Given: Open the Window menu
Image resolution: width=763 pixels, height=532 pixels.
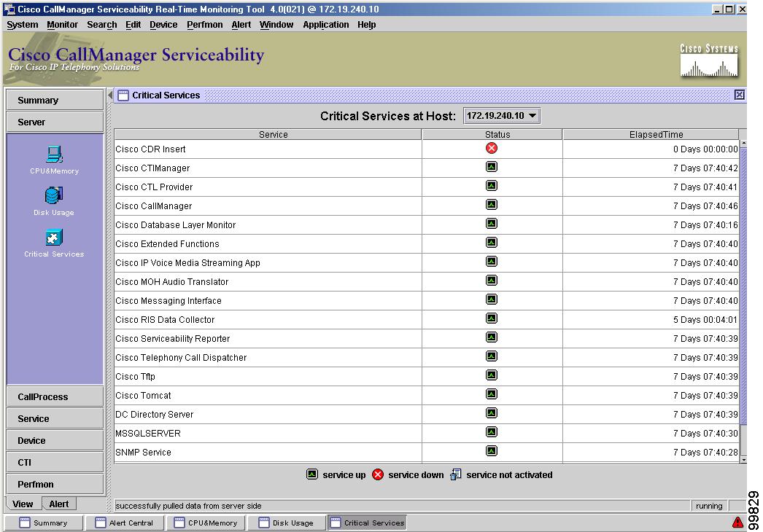Looking at the screenshot, I should [x=276, y=24].
